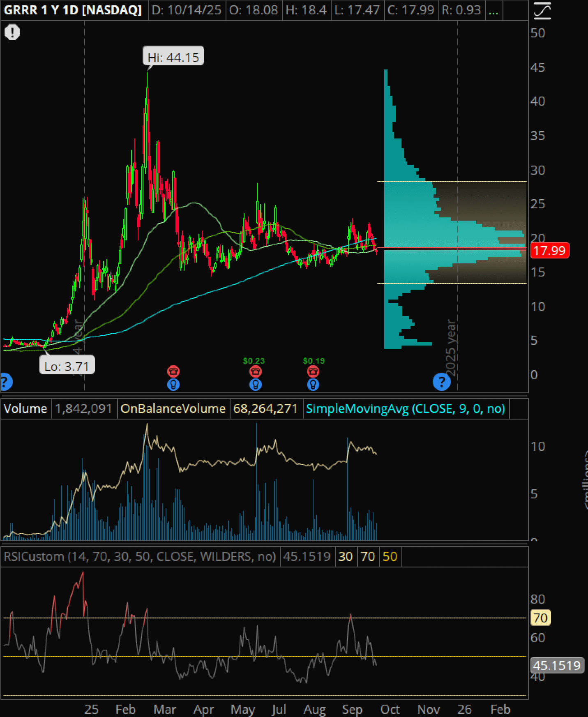588x717 pixels.
Task: Expand the three-dot menu in chart header
Action: [494, 10]
